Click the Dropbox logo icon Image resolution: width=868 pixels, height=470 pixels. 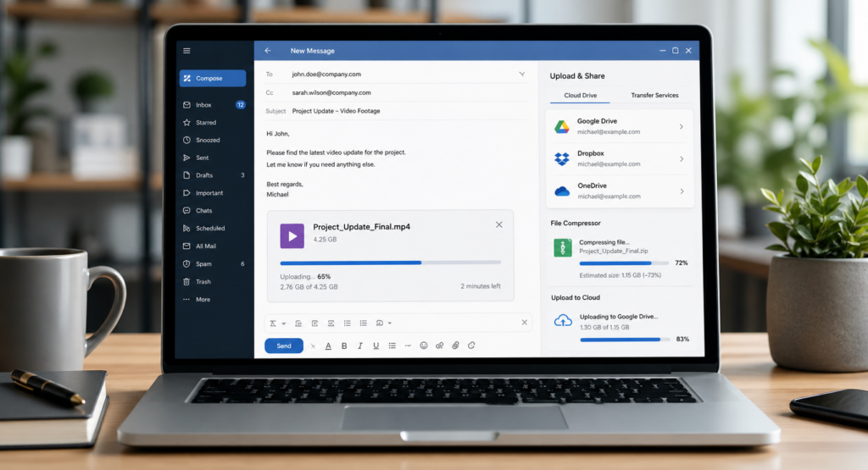tap(562, 158)
